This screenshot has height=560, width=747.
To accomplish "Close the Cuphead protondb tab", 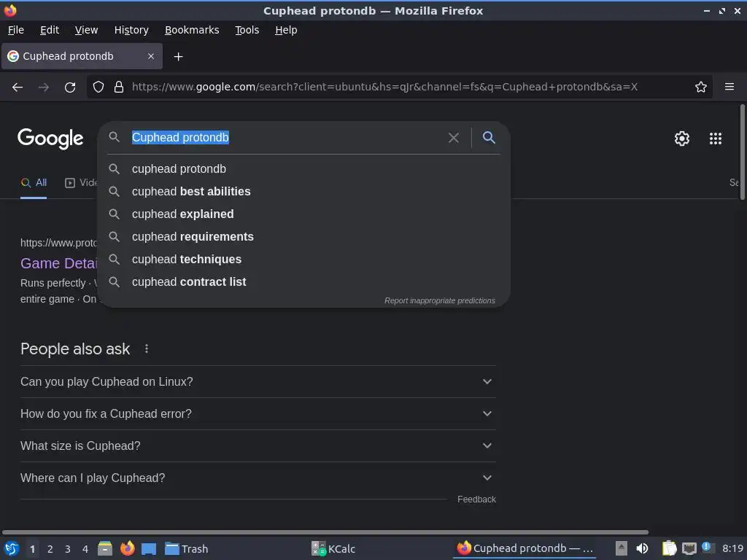I will coord(150,56).
